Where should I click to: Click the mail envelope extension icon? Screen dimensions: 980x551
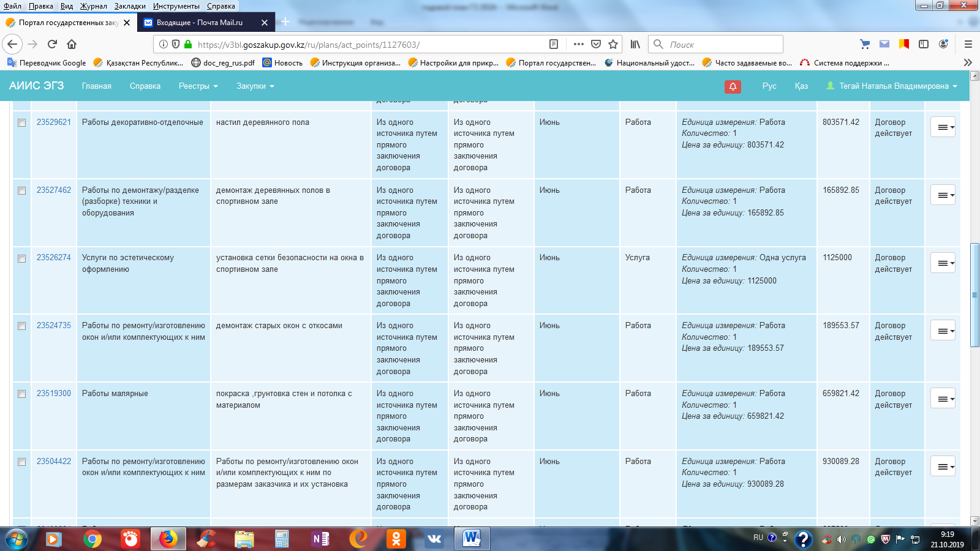[x=884, y=44]
